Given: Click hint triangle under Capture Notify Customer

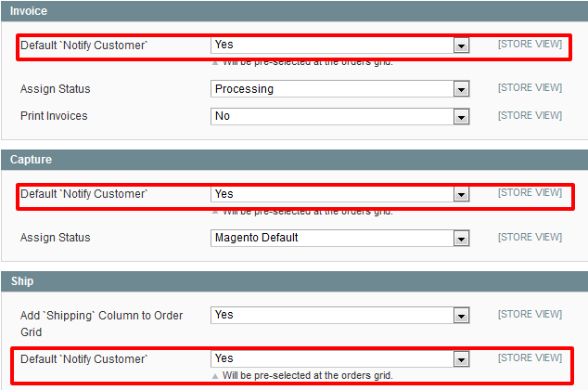Looking at the screenshot, I should tap(215, 212).
